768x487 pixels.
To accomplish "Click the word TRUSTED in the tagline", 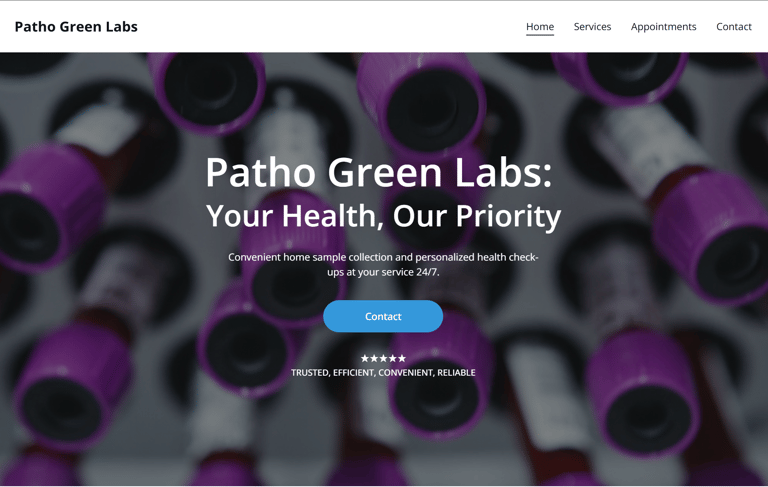I will pos(310,373).
